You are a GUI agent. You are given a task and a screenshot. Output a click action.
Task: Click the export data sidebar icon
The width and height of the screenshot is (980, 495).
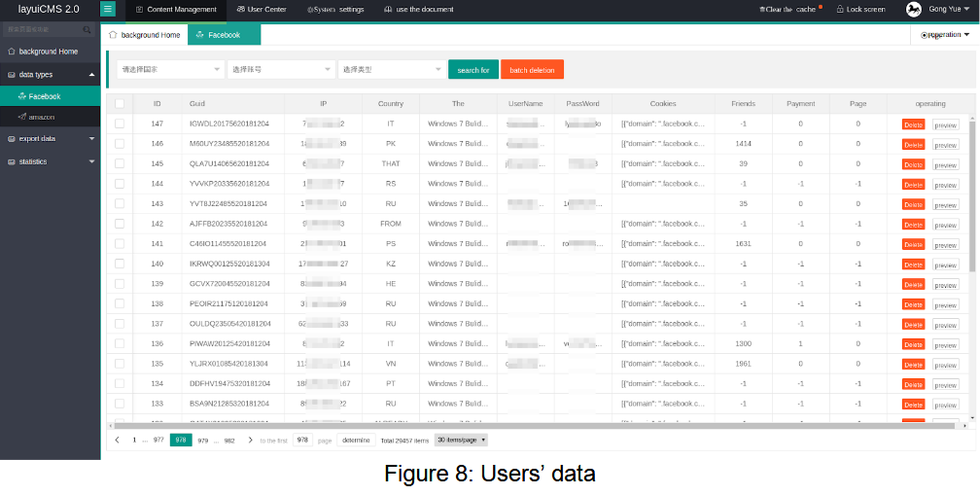pyautogui.click(x=12, y=139)
